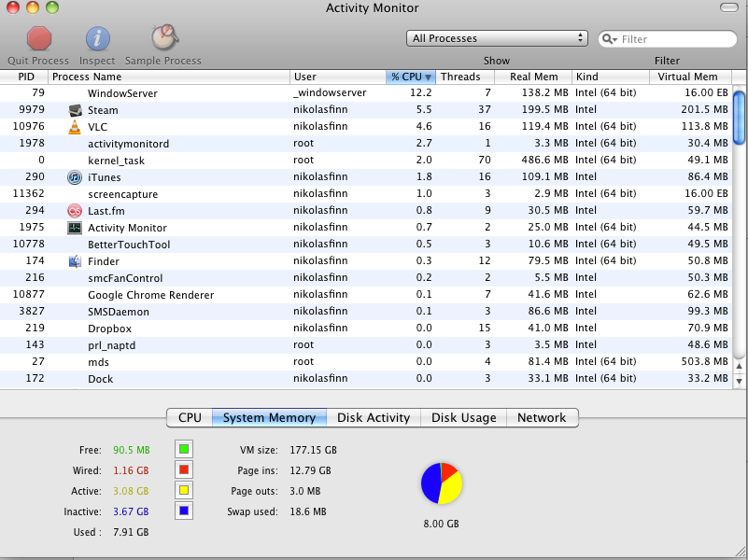Viewport: 748px width, 560px height.
Task: Select the screencapture process name
Action: (122, 194)
